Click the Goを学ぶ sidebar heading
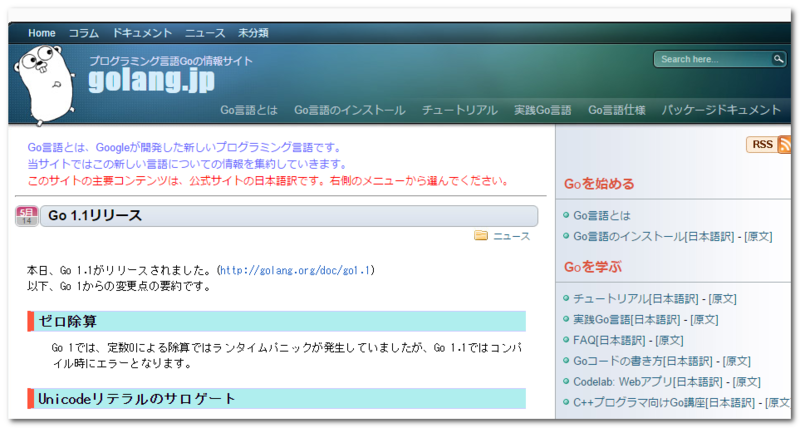This screenshot has height=428, width=800. click(593, 267)
